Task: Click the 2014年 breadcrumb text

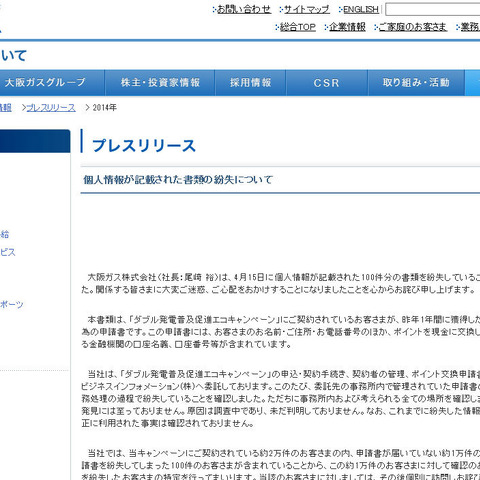Action: [x=105, y=108]
